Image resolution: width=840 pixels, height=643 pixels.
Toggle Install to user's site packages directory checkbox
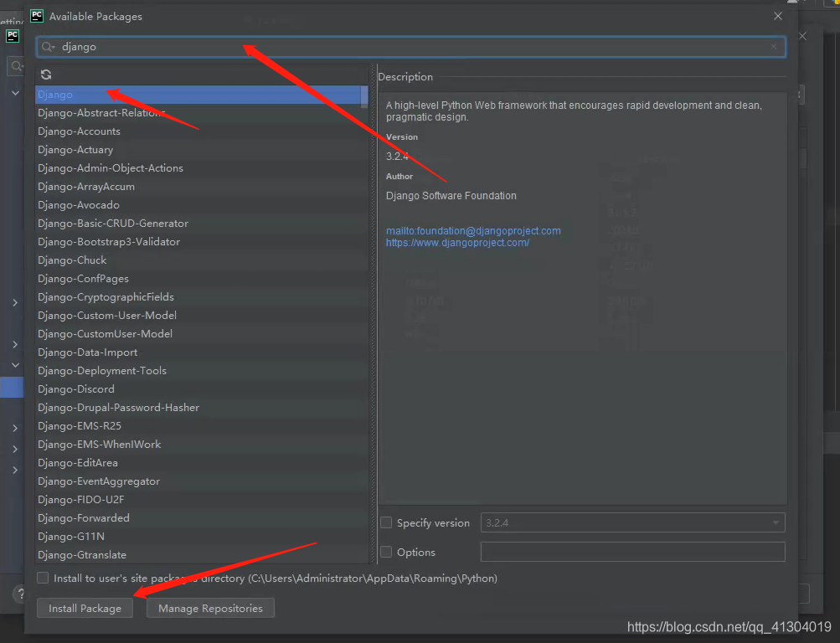click(x=43, y=579)
